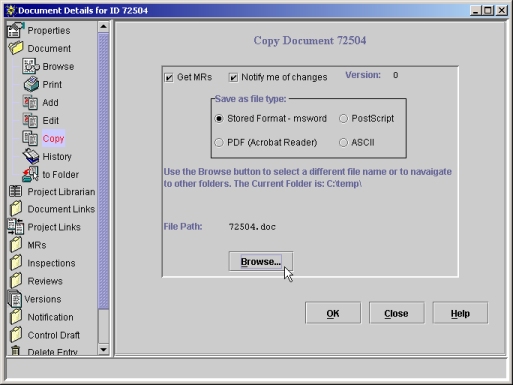Image resolution: width=513 pixels, height=385 pixels.
Task: Click the Close button in dialog
Action: coord(396,313)
